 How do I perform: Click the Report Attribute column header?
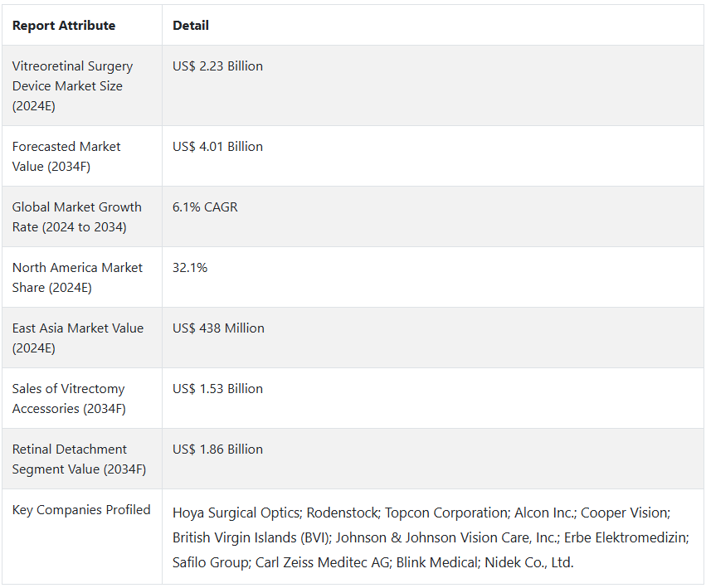point(64,26)
